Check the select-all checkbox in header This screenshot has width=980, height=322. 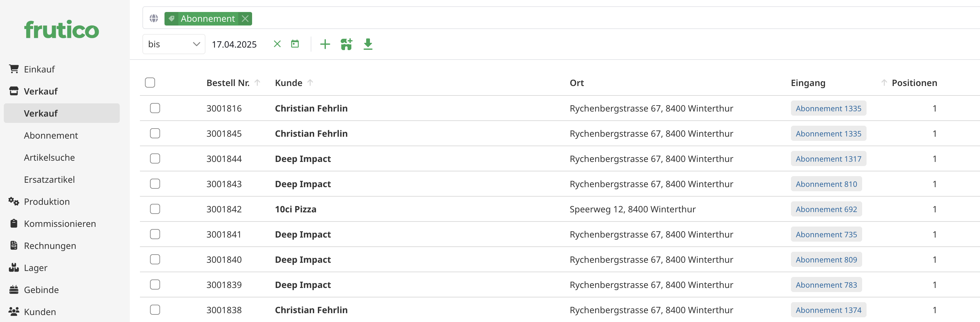150,82
